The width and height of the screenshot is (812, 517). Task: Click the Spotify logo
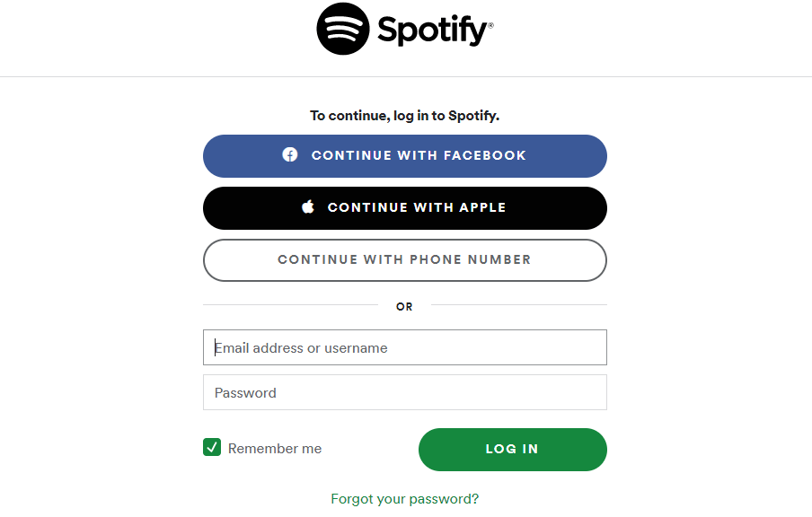403,29
